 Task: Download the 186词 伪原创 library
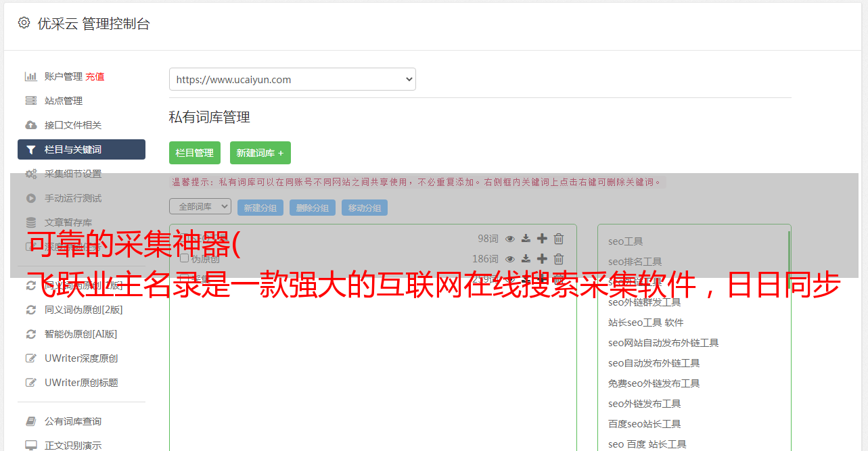click(x=526, y=259)
